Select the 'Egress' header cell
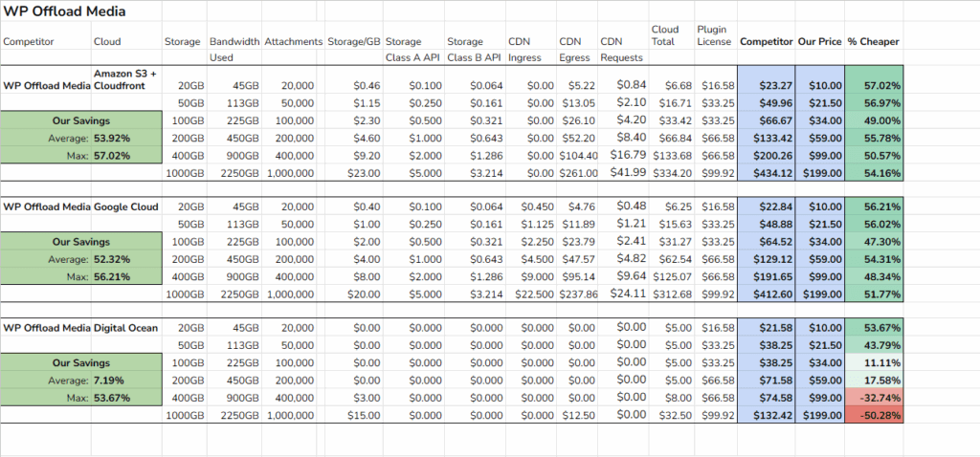The width and height of the screenshot is (980, 457). pyautogui.click(x=577, y=57)
